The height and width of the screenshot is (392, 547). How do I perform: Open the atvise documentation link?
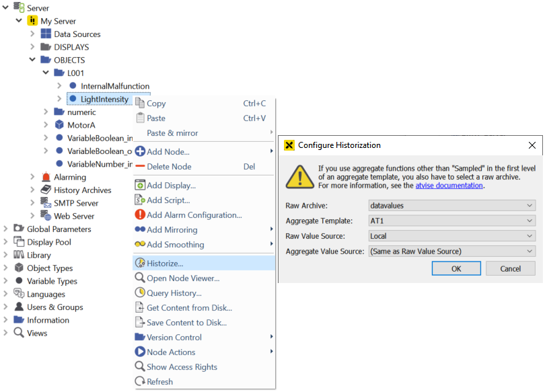coord(449,186)
